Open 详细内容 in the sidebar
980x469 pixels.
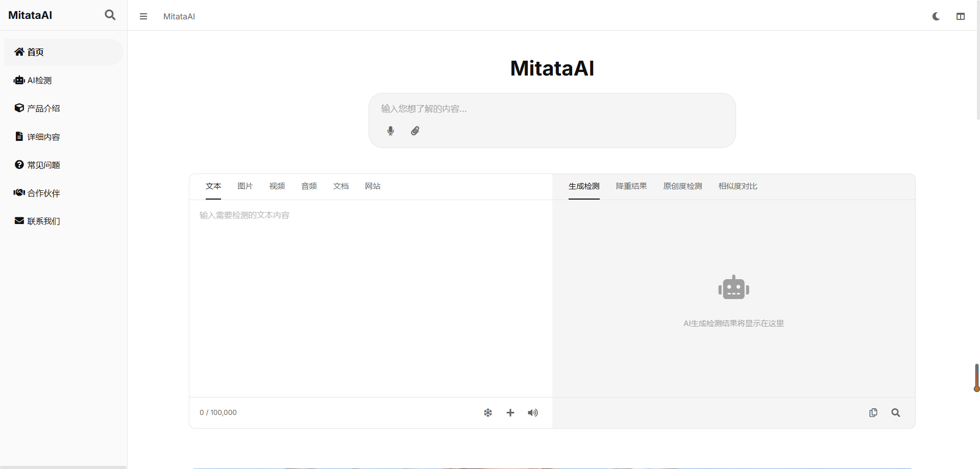pyautogui.click(x=64, y=137)
